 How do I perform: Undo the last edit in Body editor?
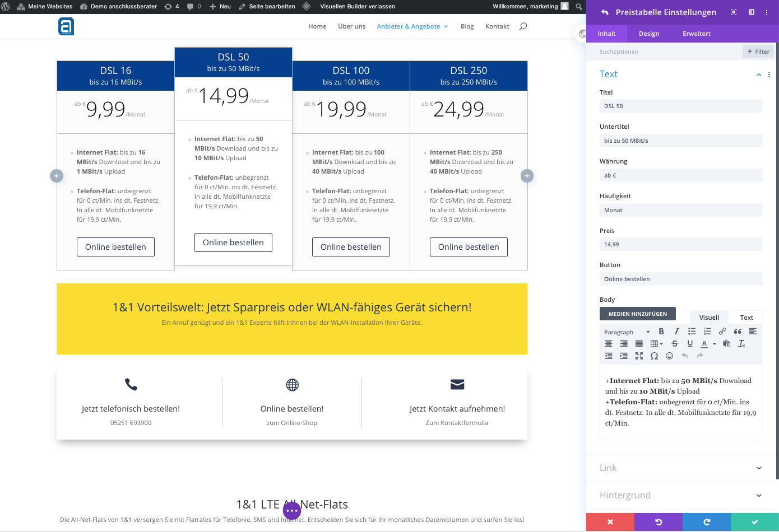(x=685, y=356)
